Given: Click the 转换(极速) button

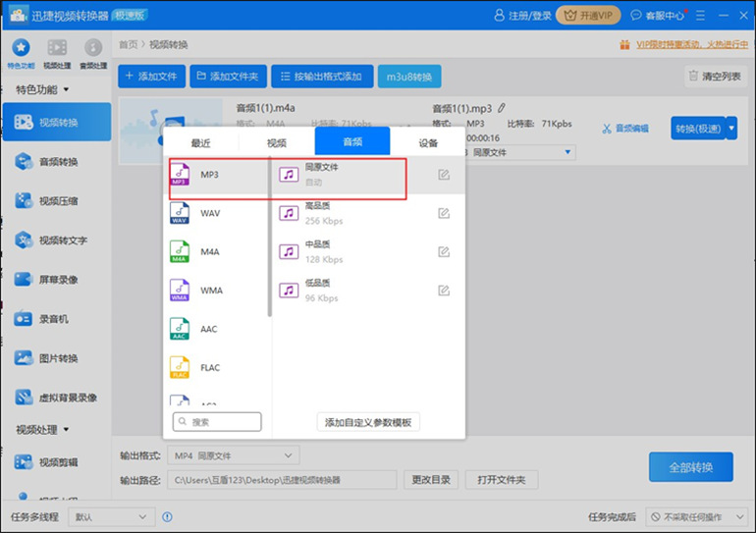Looking at the screenshot, I should click(698, 129).
